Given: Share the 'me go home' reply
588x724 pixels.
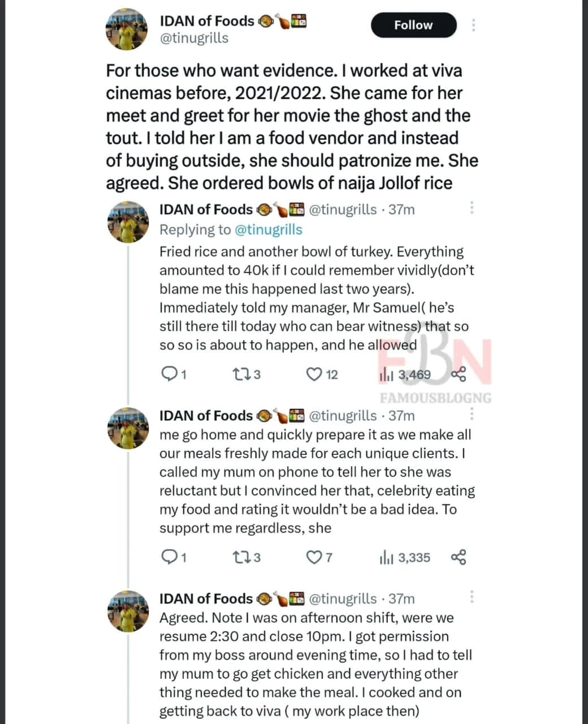Looking at the screenshot, I should tap(459, 558).
